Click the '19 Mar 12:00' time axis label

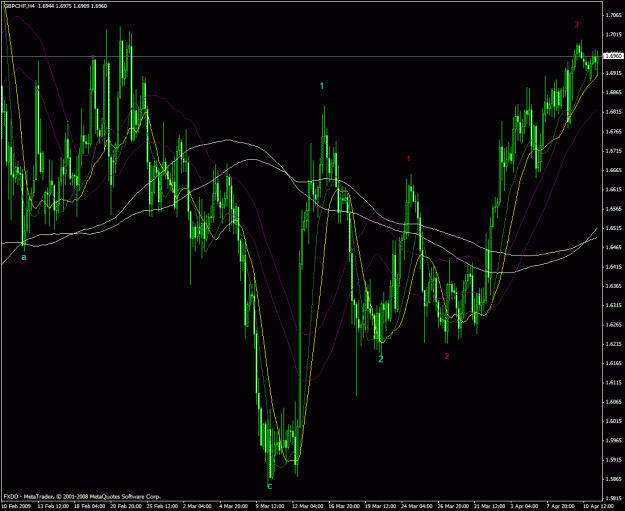click(x=380, y=506)
